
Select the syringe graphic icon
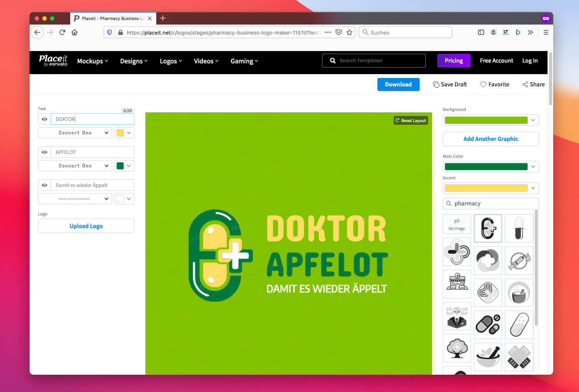pos(519,261)
